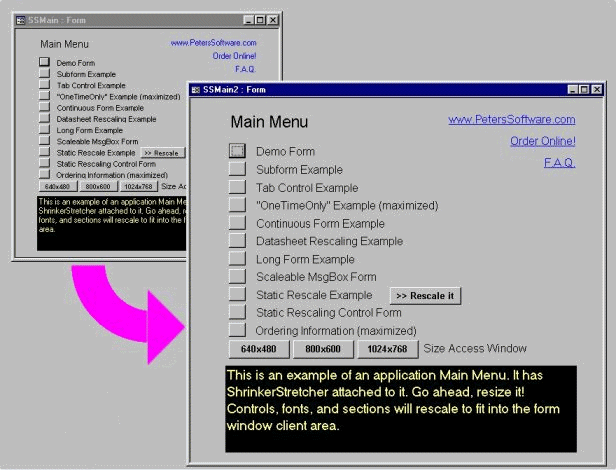Click the 'SSMain2 : Form' title bar text
The image size is (616, 470).
click(234, 90)
